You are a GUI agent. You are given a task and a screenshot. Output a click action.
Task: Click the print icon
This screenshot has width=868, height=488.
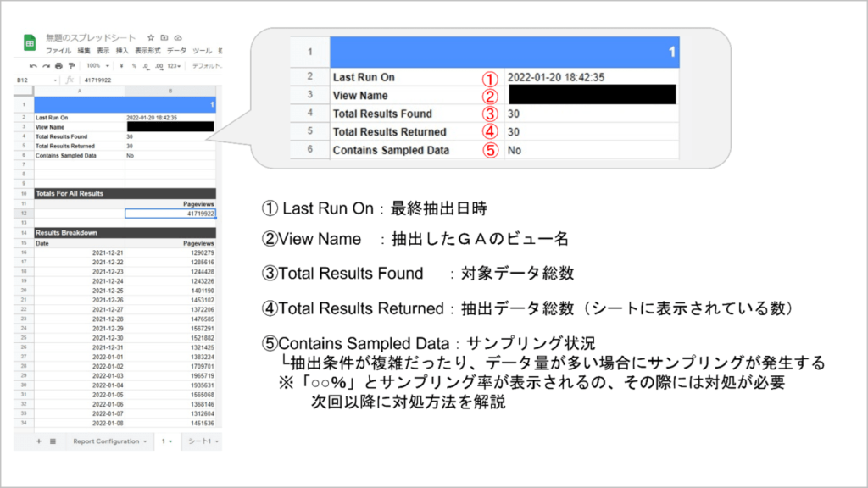58,65
